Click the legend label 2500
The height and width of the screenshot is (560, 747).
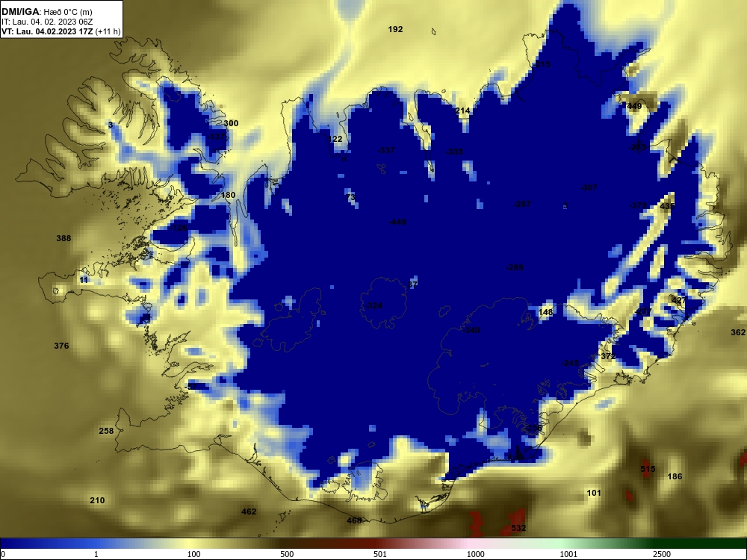[x=662, y=554]
